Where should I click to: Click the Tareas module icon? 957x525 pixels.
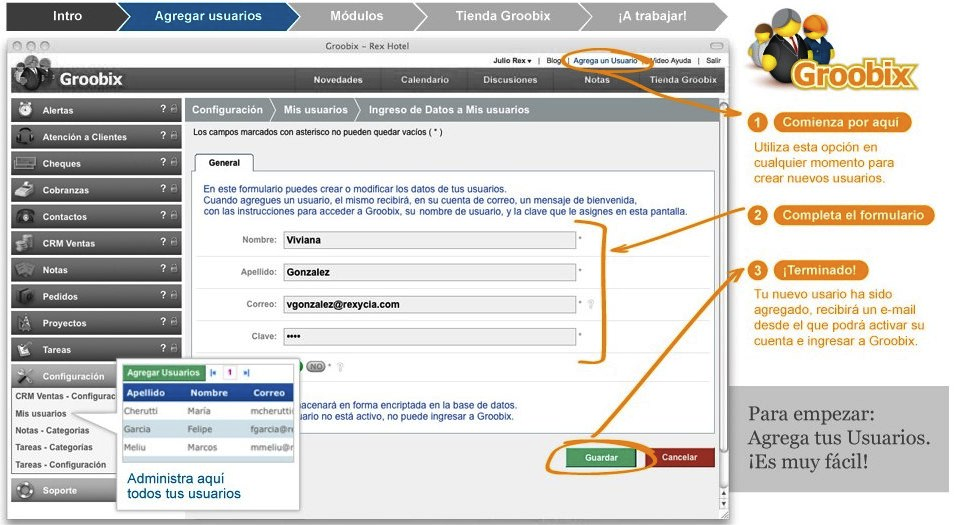tap(25, 349)
